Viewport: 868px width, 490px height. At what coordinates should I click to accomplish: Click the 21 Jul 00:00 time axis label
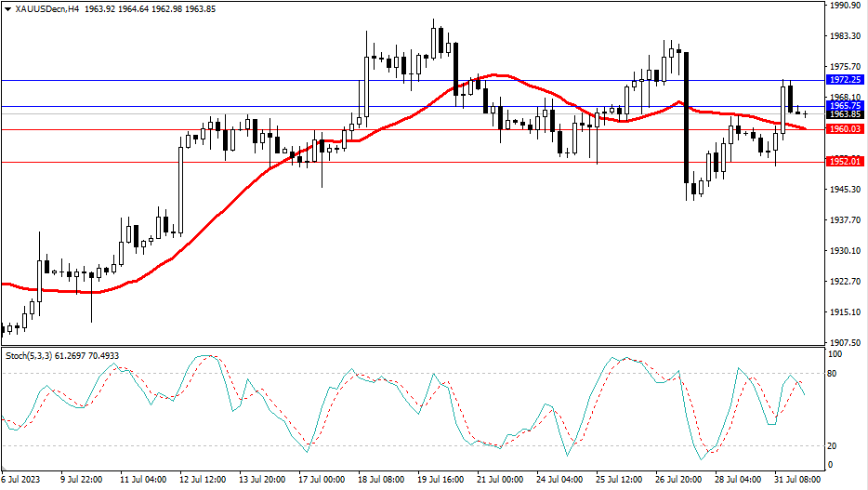pyautogui.click(x=499, y=480)
